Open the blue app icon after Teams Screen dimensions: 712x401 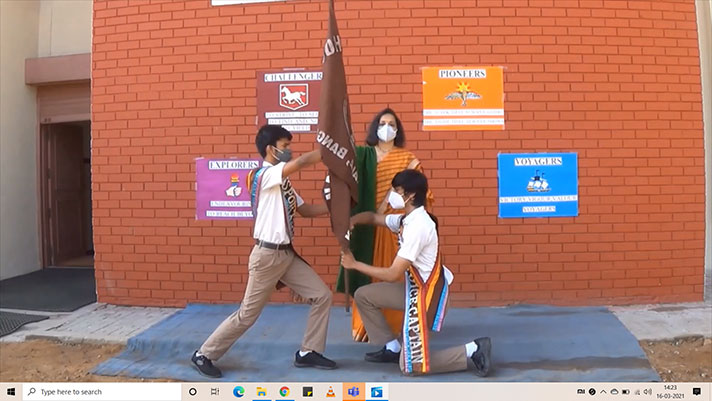[x=377, y=392]
